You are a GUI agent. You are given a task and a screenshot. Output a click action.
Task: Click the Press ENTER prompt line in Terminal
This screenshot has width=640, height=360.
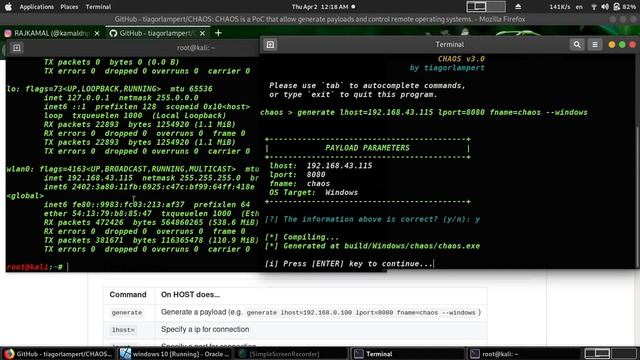349,264
